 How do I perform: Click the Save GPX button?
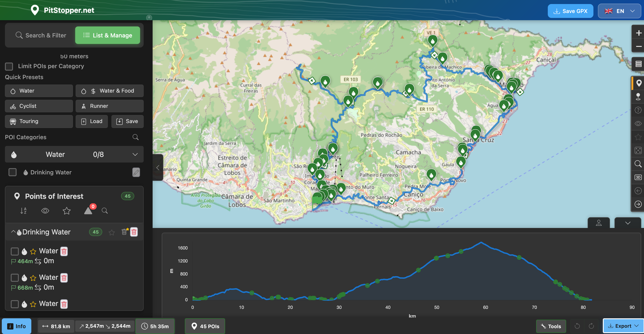(570, 11)
